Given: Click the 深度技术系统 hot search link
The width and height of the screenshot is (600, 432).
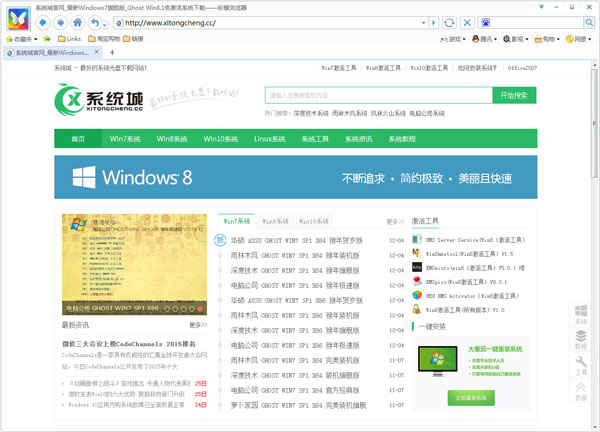Looking at the screenshot, I should click(311, 113).
